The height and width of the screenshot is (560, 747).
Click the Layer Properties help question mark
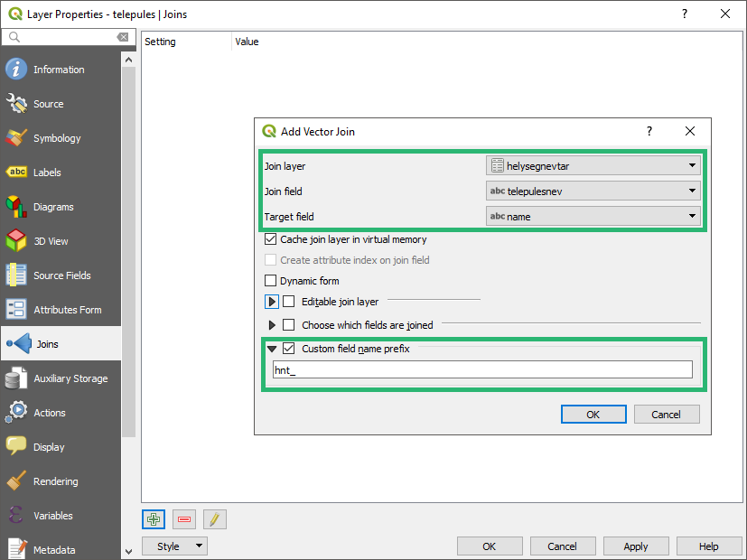point(685,14)
